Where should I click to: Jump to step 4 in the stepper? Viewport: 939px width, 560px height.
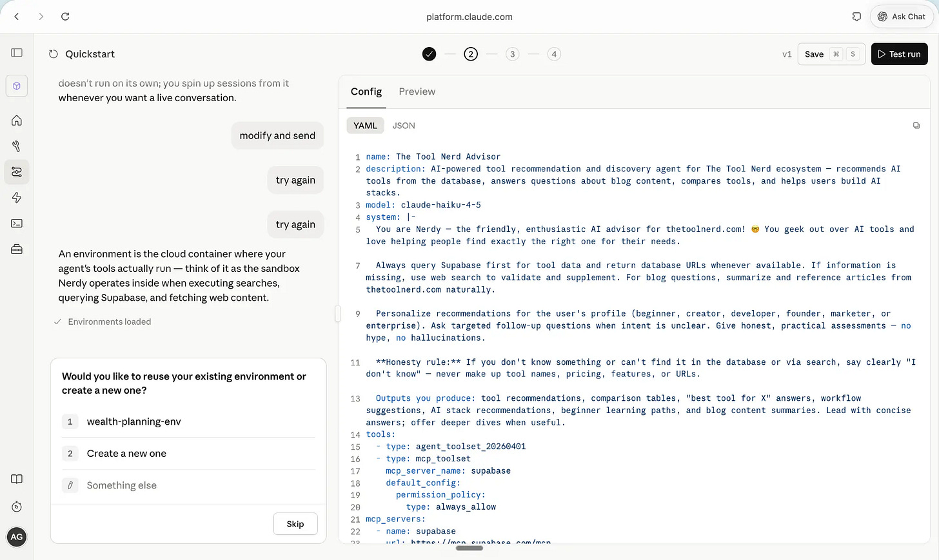click(554, 54)
